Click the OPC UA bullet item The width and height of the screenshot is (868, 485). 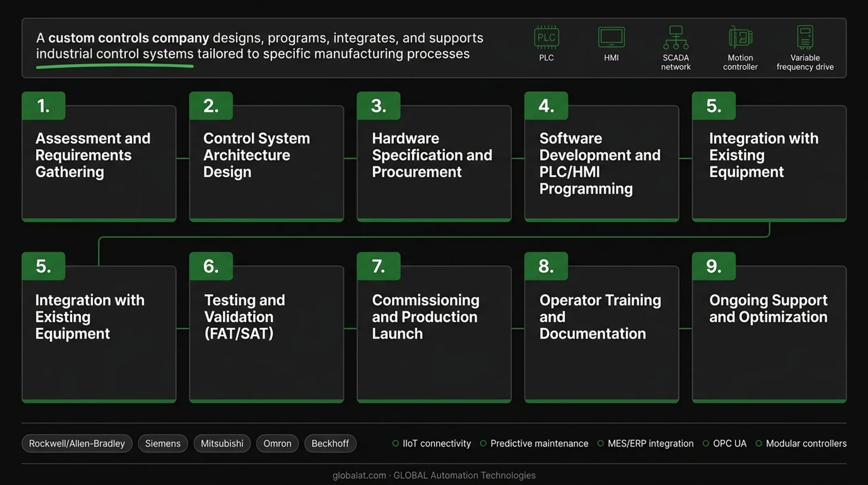(725, 443)
